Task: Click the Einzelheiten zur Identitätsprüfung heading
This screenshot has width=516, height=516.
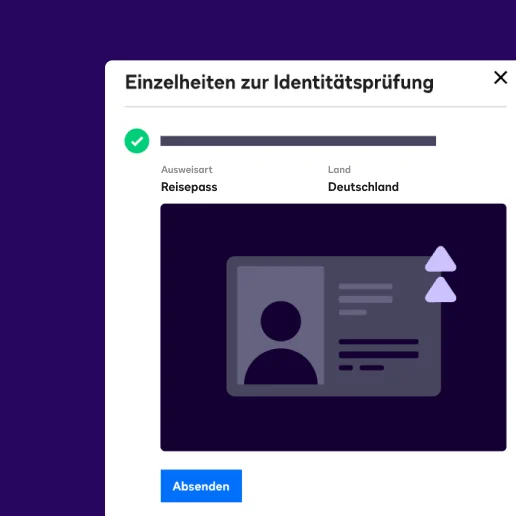Action: click(x=279, y=82)
